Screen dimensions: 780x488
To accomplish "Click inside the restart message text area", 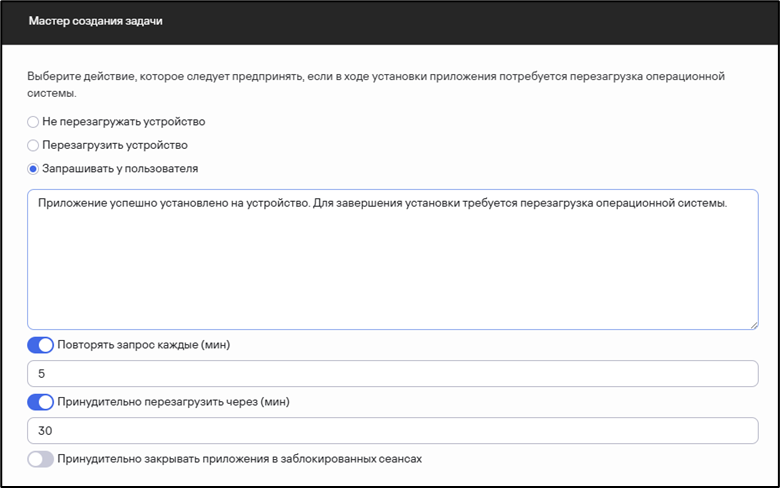I will 392,270.
